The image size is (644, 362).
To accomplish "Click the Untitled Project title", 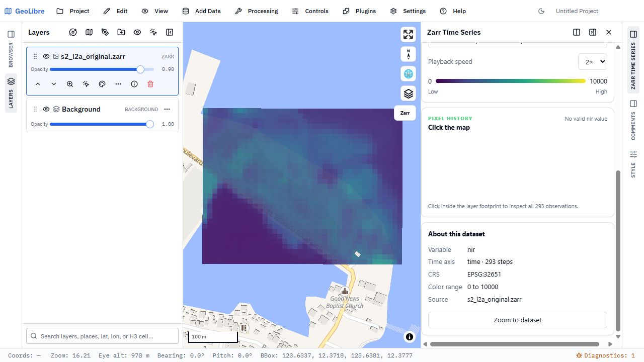I will click(577, 11).
